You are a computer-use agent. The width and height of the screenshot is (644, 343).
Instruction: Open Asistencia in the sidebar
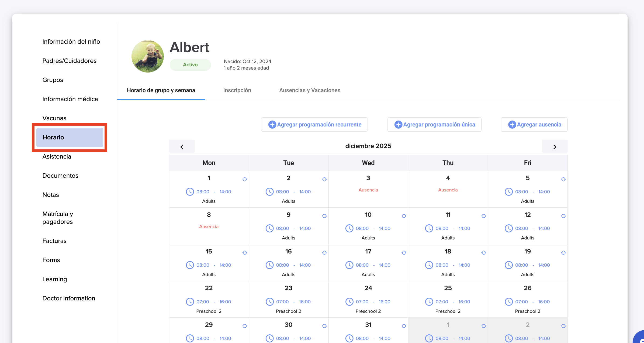point(57,156)
